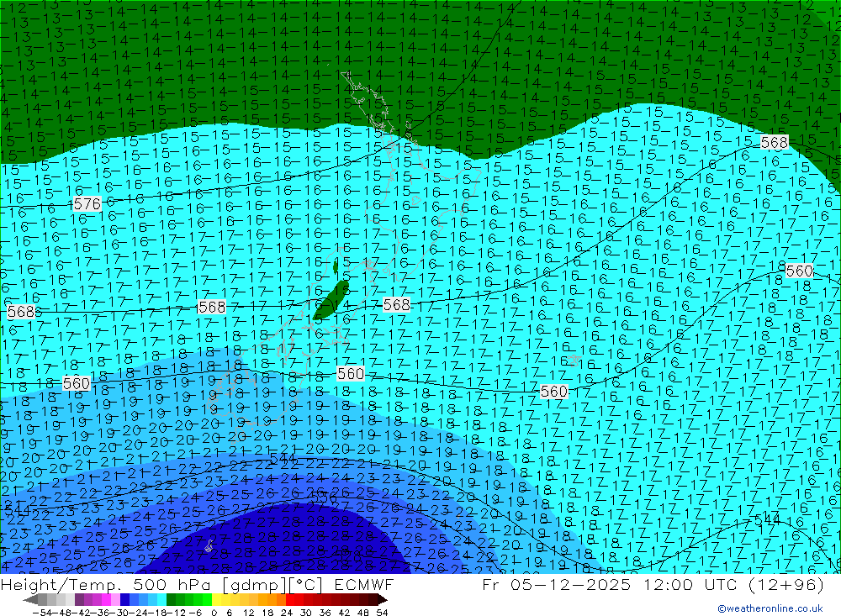The image size is (841, 616).
Task: Select the 568 contour label in the upper right
Action: [774, 142]
